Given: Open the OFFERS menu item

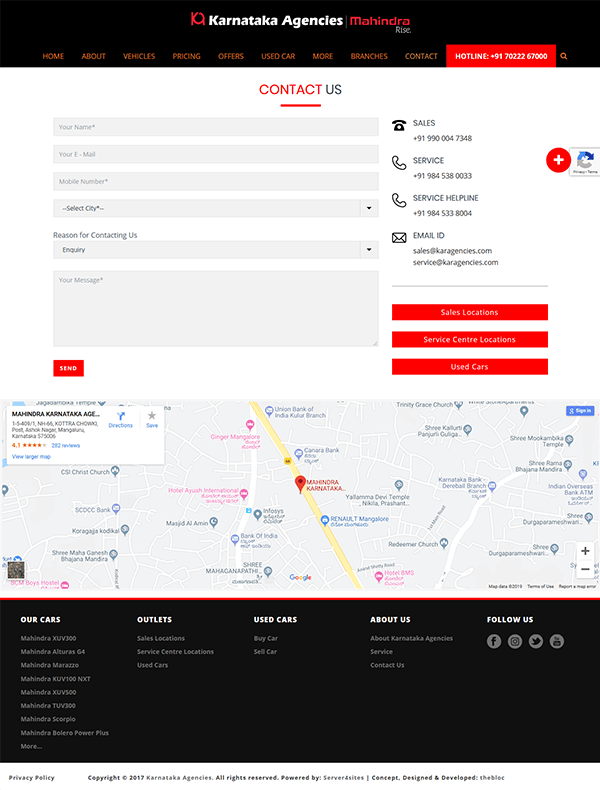Looking at the screenshot, I should [x=231, y=56].
